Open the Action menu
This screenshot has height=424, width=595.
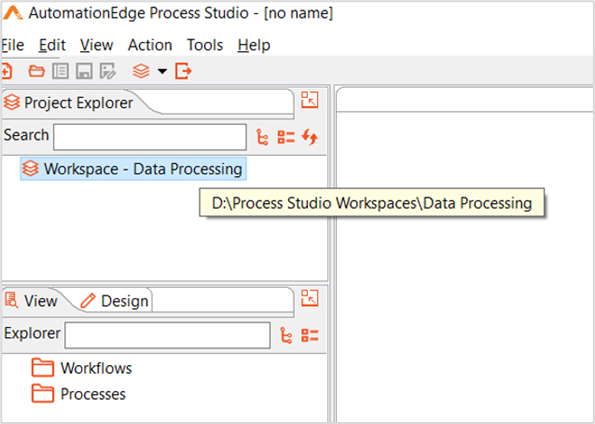[150, 45]
